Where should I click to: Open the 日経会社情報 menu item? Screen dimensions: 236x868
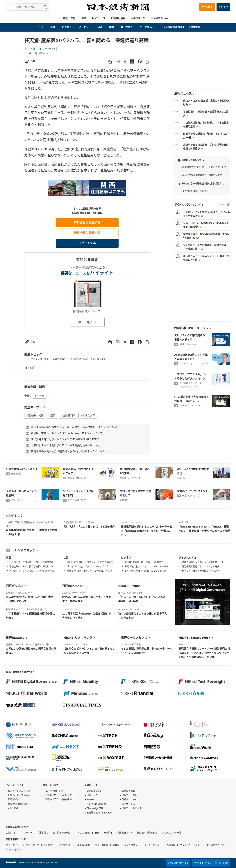118,18
